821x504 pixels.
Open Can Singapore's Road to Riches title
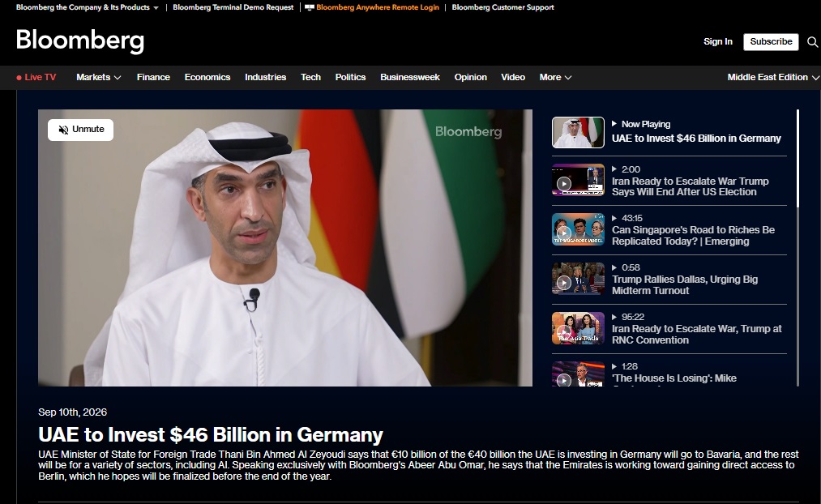pyautogui.click(x=693, y=236)
